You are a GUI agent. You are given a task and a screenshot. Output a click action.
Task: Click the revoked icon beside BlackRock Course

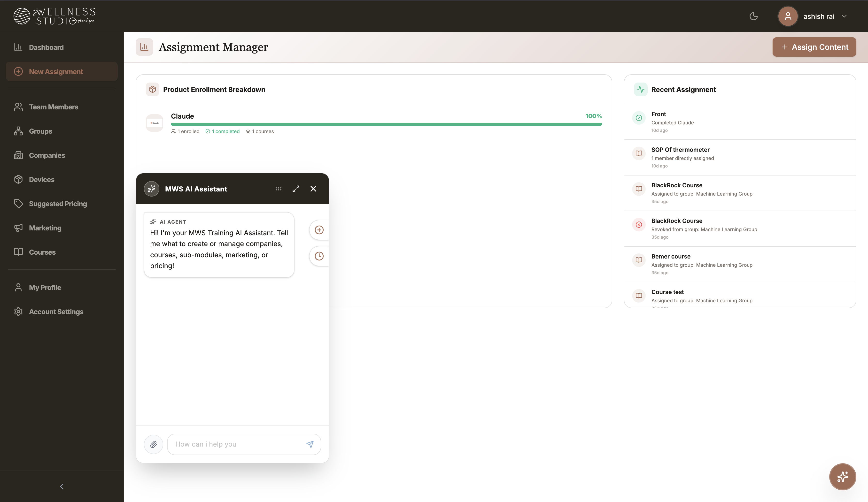639,224
